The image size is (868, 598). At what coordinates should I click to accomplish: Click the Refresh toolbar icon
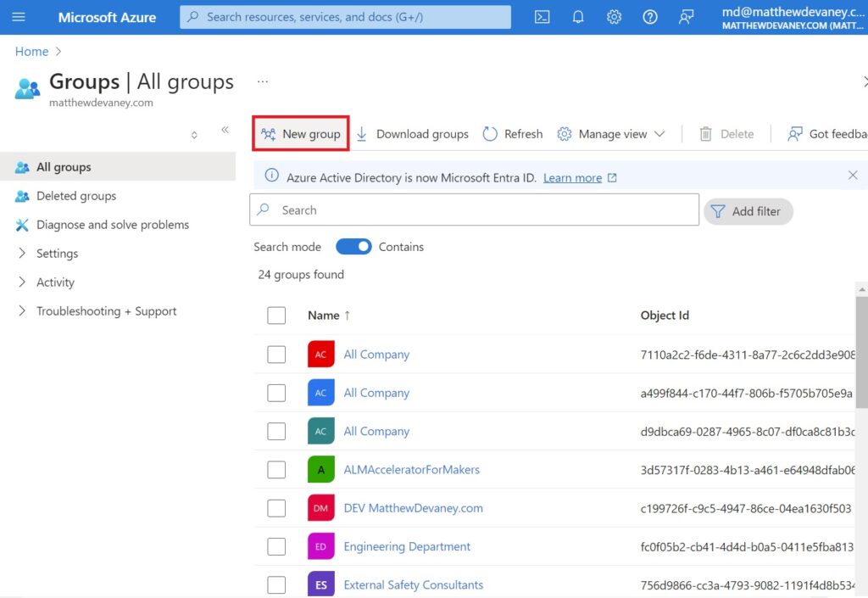(x=513, y=134)
